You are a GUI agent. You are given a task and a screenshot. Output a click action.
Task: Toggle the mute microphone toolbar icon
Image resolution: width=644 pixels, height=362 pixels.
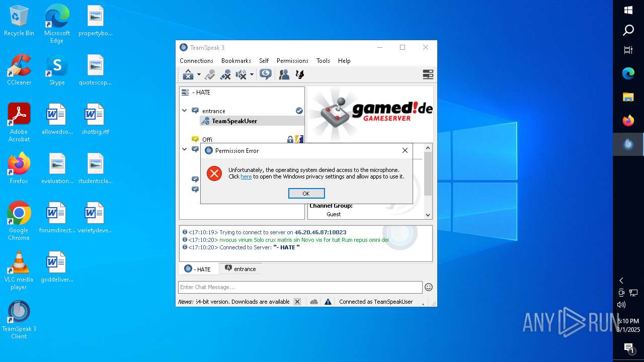click(225, 74)
